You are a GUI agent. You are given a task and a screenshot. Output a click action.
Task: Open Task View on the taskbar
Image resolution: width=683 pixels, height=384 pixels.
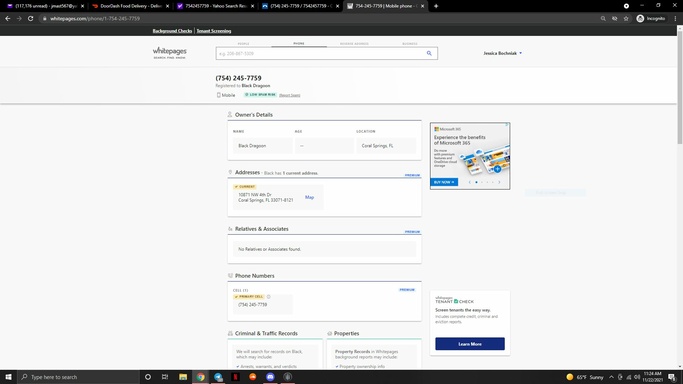[x=165, y=377]
